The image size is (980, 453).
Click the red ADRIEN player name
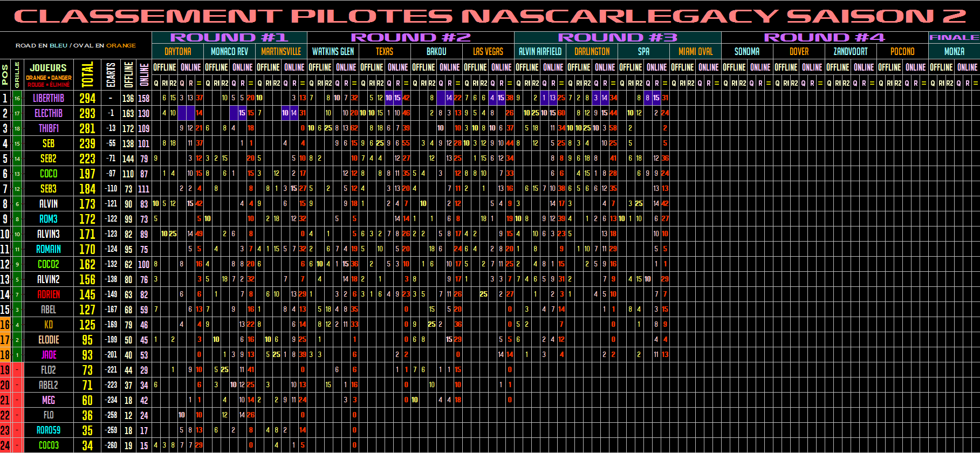coord(49,294)
